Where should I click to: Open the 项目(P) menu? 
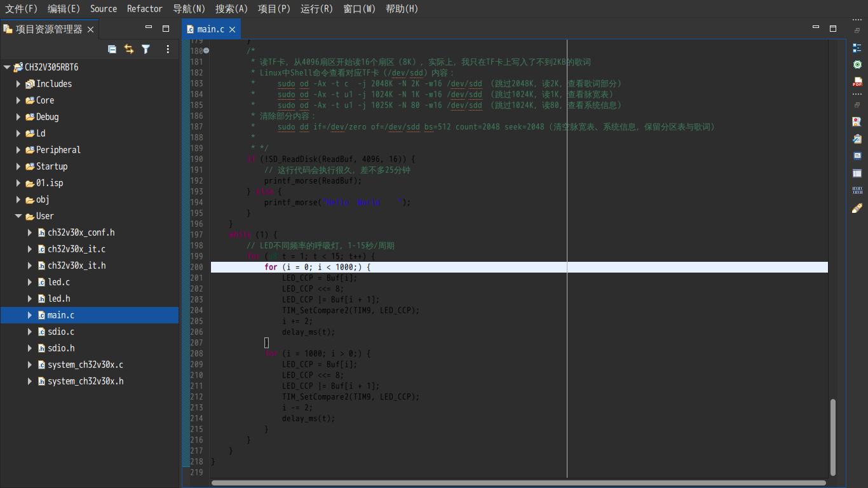point(275,9)
